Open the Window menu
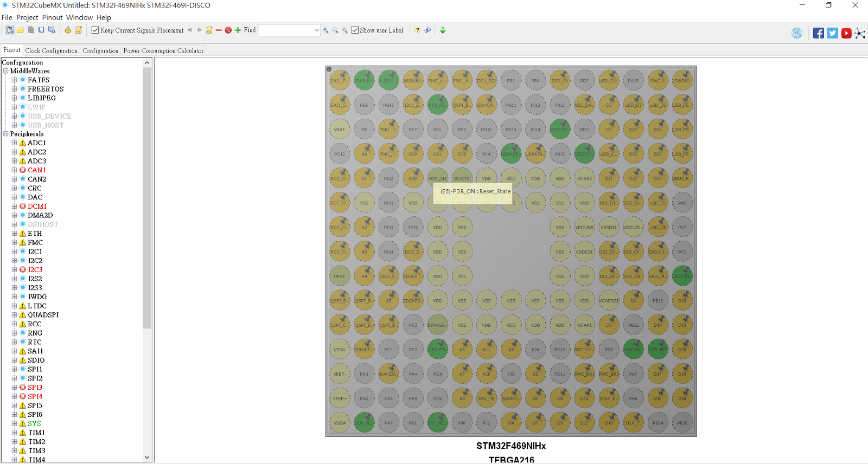 79,17
